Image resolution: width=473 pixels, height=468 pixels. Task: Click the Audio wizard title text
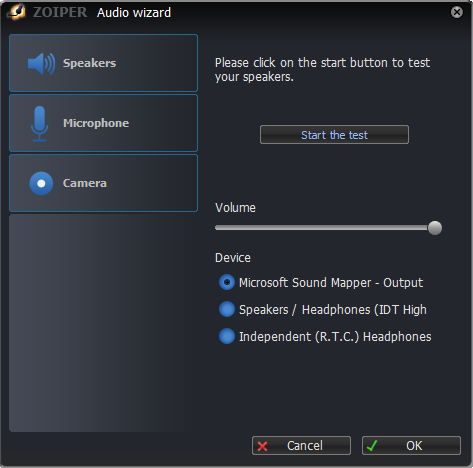tap(134, 13)
